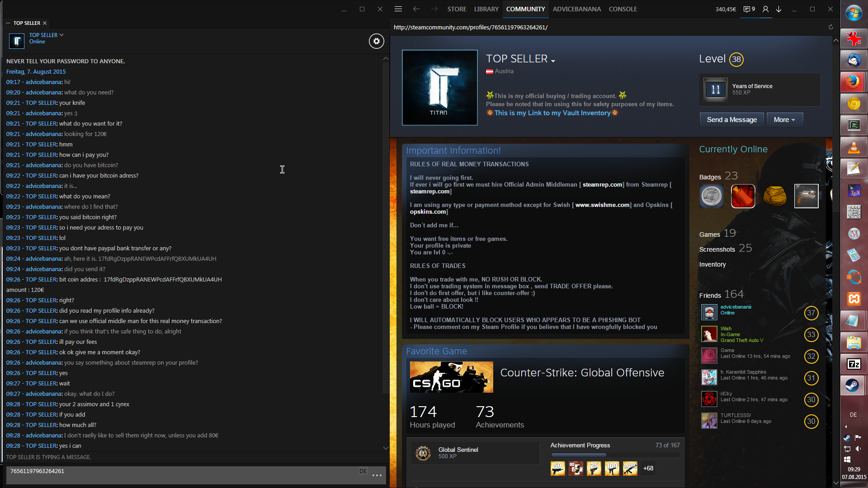Image resolution: width=868 pixels, height=488 pixels.
Task: Click the Years of Service 11 badge
Action: point(715,89)
